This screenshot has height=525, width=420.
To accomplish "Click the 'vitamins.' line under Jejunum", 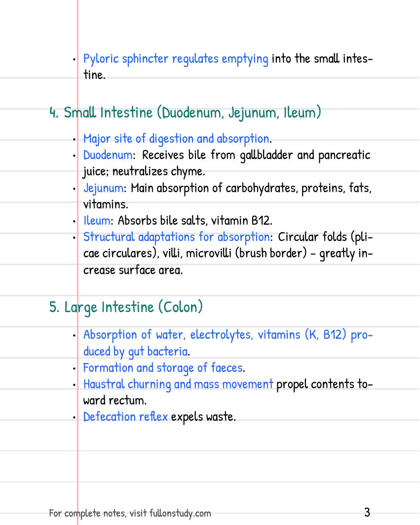I will 106,204.
